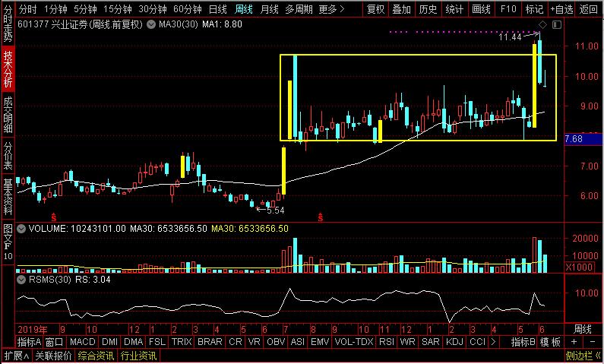Expand 扩展 panel at bottom left
This screenshot has height=364, width=604.
[x=17, y=356]
